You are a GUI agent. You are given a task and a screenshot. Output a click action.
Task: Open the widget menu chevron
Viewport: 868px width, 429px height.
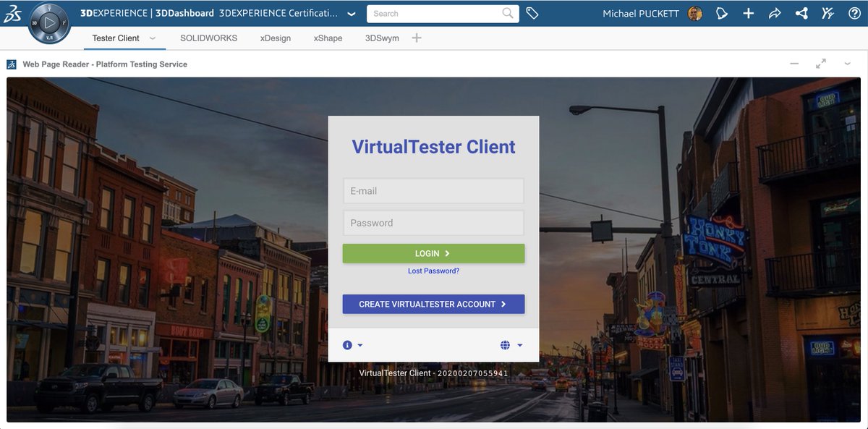pos(848,64)
